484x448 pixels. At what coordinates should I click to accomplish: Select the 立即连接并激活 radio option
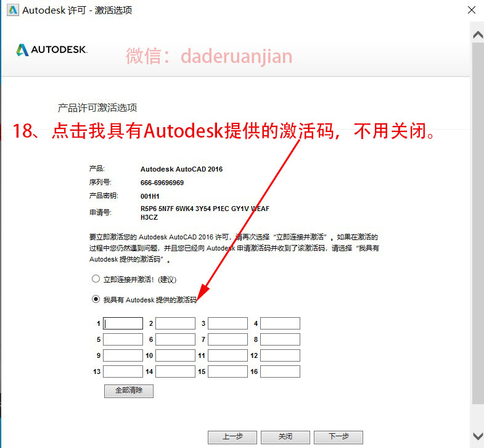[96, 279]
